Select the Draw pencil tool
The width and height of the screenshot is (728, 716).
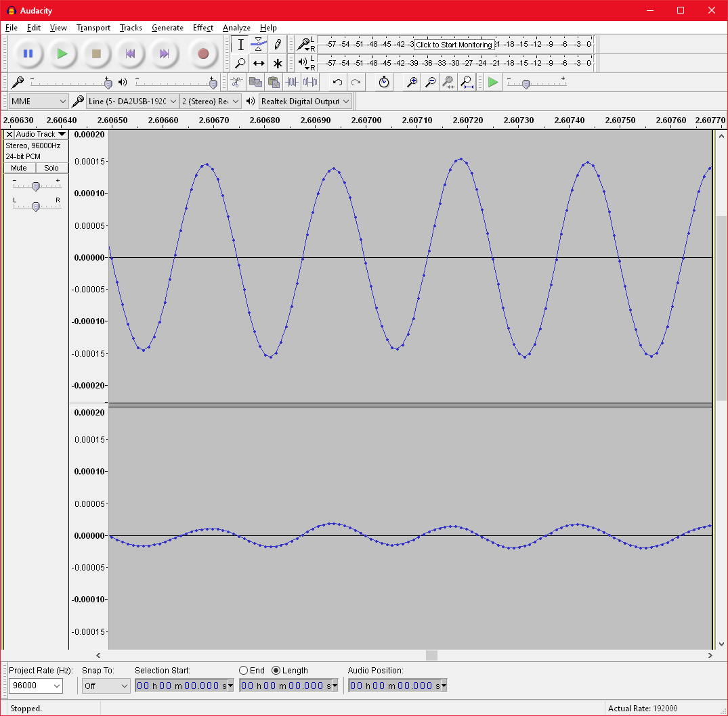tap(278, 45)
